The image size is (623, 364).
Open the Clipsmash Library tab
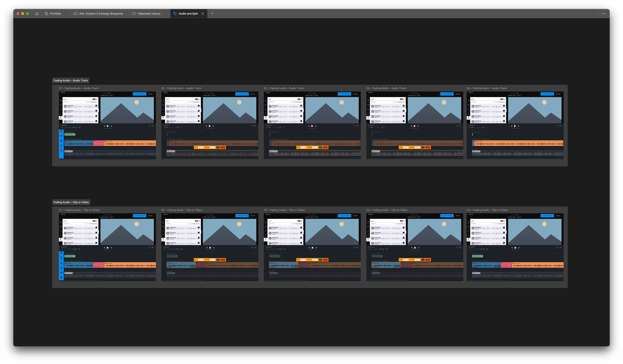point(149,14)
